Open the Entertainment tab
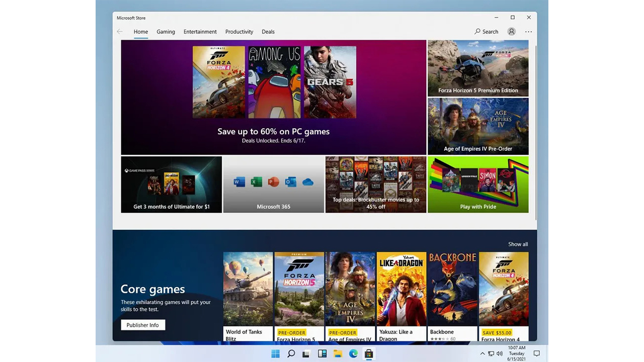Viewport: 644px width, 362px height. 200,32
